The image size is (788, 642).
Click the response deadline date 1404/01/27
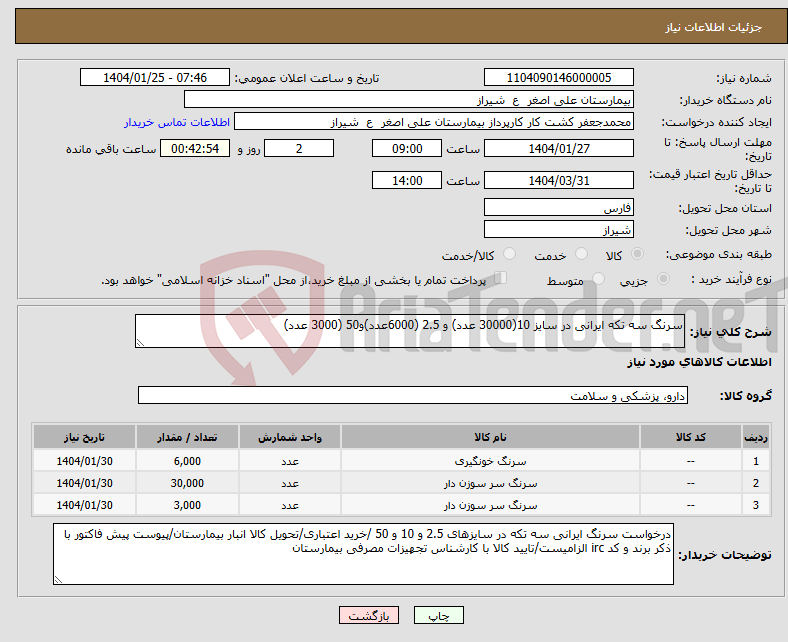(558, 149)
